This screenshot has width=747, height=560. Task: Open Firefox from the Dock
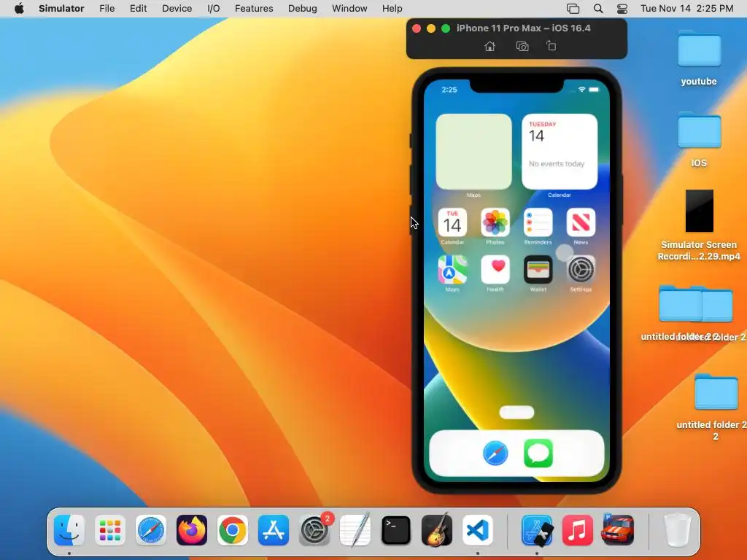pyautogui.click(x=192, y=530)
